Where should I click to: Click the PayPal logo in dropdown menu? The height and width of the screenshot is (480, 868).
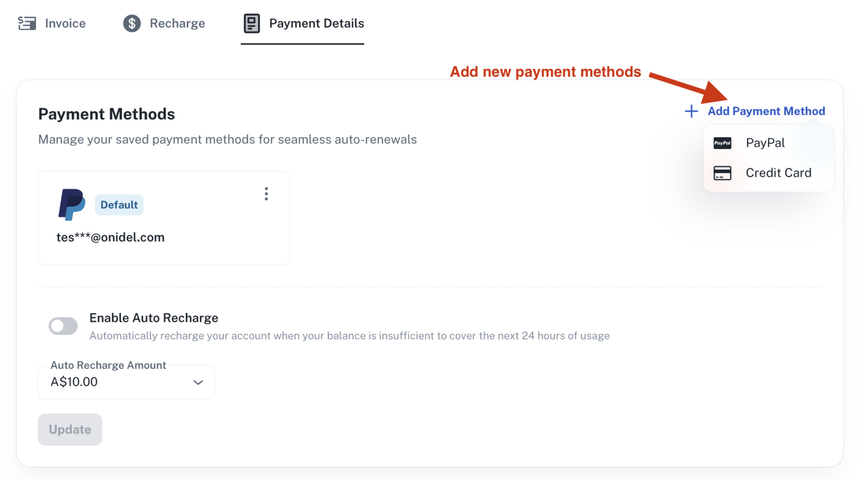(x=722, y=143)
